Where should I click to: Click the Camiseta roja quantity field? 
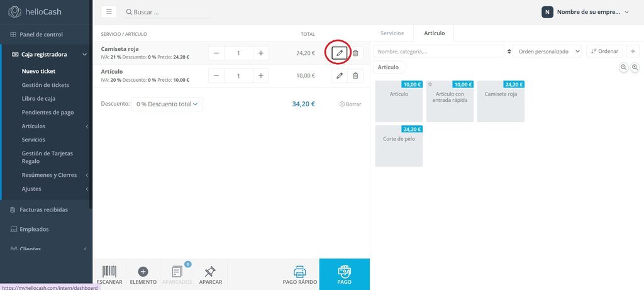(238, 53)
